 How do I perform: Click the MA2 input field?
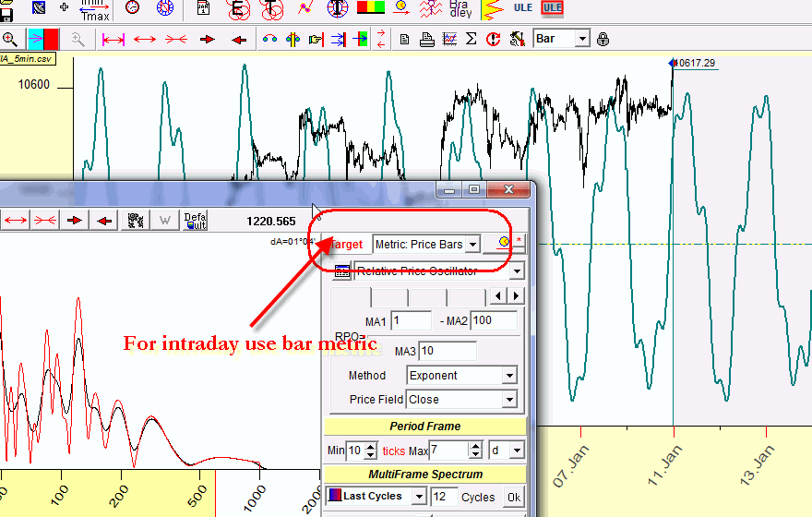point(496,320)
